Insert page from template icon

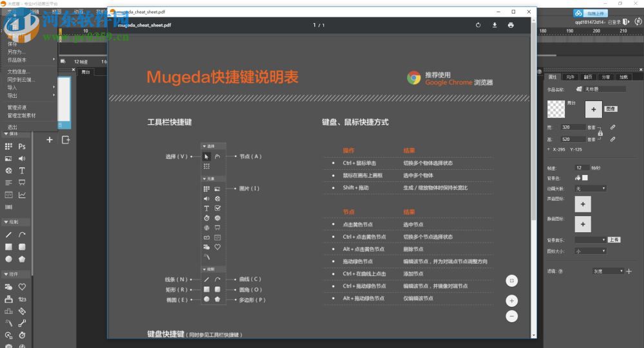coord(66,140)
